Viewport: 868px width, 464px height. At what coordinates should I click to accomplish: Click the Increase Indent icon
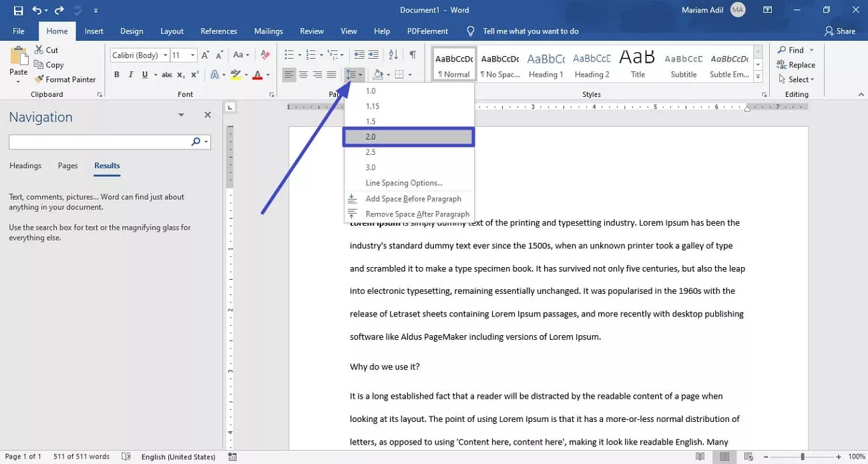pos(373,55)
